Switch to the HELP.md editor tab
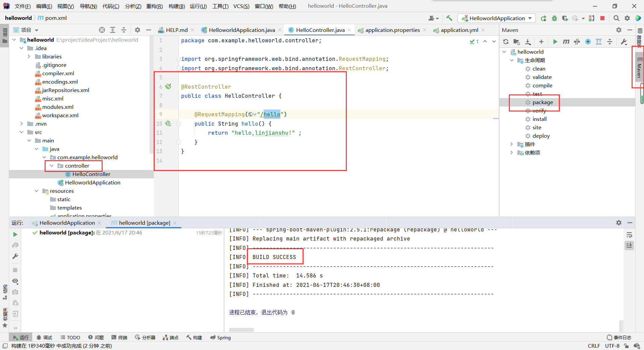Screen dimensions: 644x350 click(176, 30)
